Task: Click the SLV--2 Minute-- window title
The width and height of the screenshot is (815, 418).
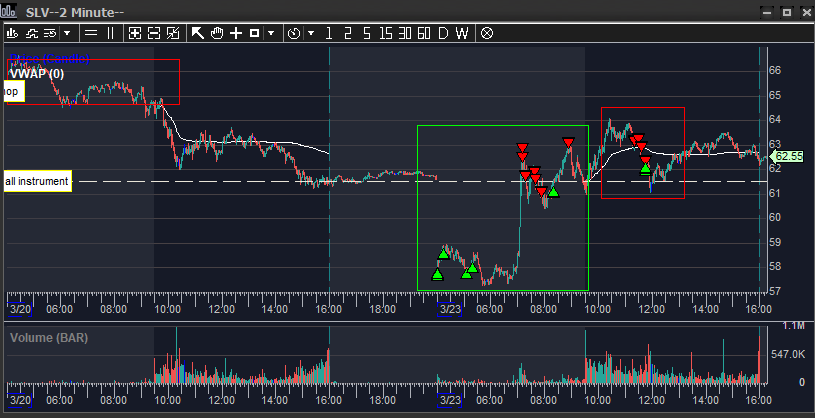Action: (75, 12)
